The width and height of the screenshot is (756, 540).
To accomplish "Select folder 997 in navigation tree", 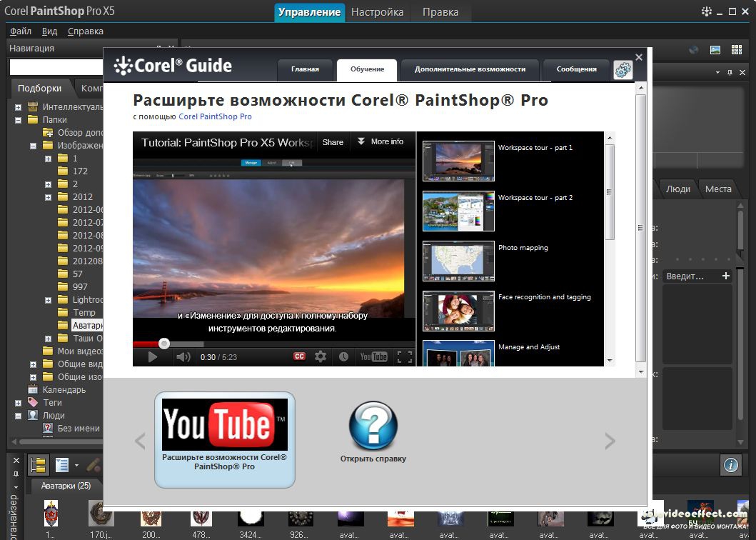I will [x=80, y=286].
